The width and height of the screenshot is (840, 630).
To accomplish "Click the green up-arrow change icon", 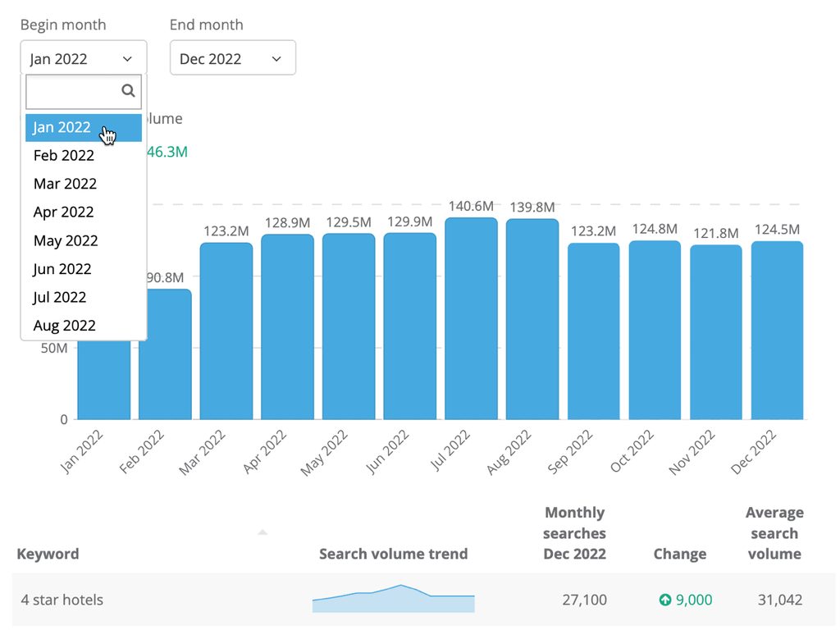I will (664, 600).
